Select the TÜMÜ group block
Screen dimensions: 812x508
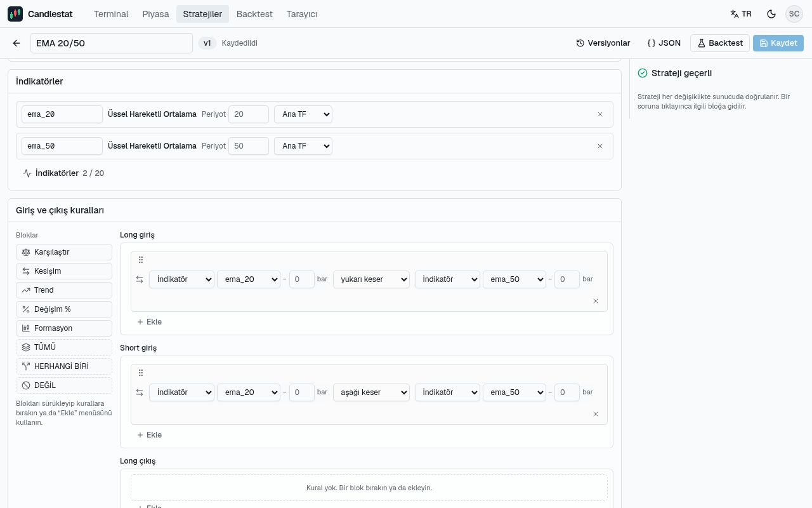(64, 347)
